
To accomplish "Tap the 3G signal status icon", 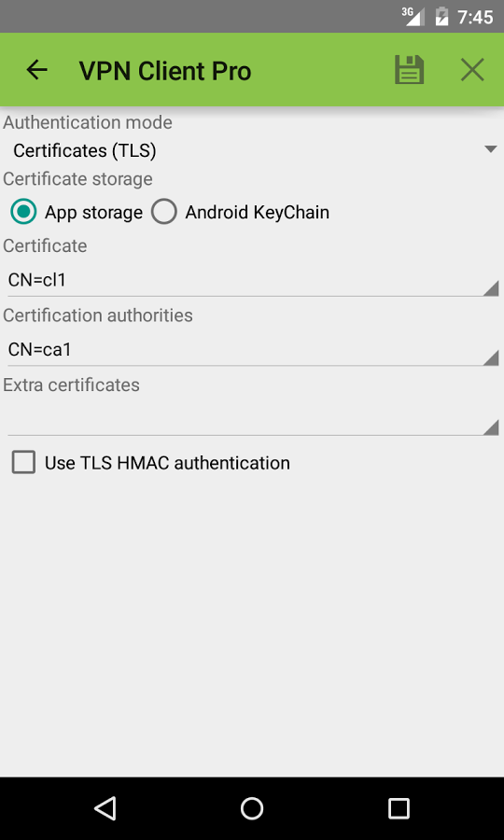I will click(413, 16).
